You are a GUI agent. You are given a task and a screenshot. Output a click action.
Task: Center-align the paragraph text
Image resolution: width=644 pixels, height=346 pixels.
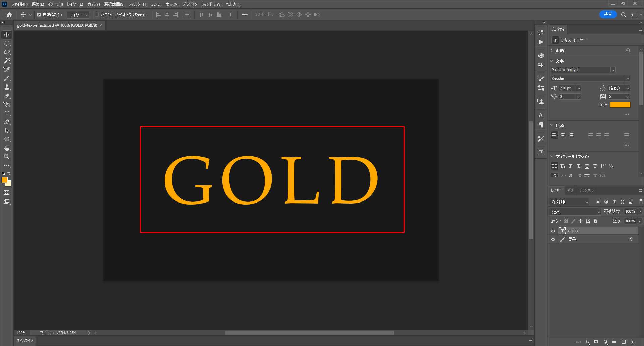coord(563,135)
